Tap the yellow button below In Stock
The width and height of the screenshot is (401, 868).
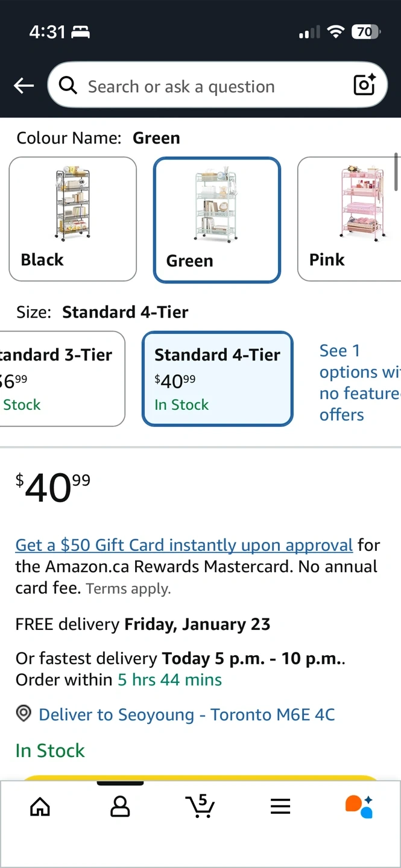click(200, 778)
